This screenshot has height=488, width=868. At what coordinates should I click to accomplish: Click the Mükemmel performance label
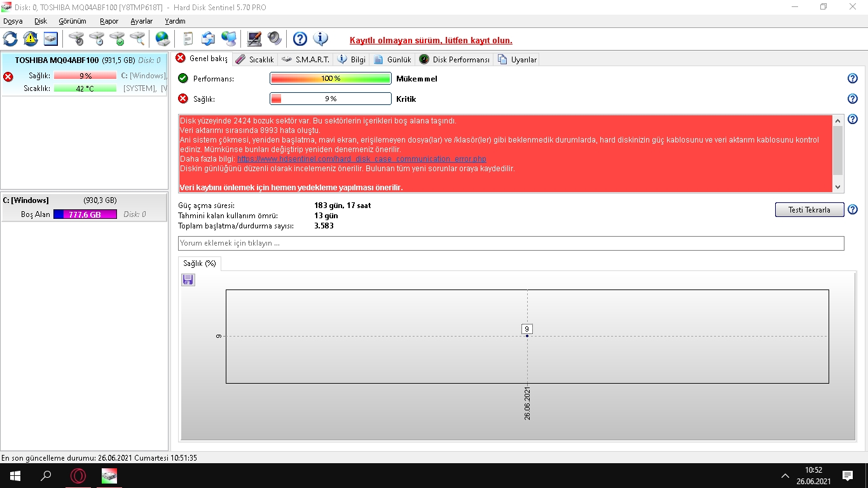[417, 79]
